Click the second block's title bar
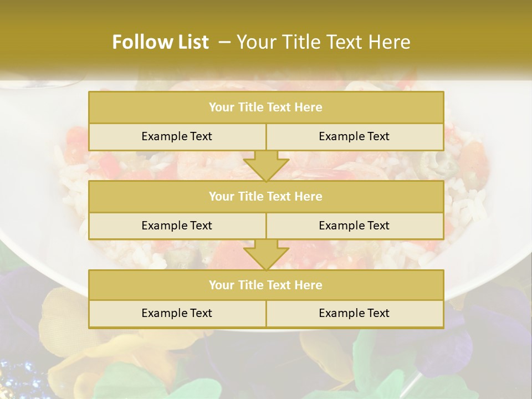Viewport: 532px width, 399px height. coord(266,197)
